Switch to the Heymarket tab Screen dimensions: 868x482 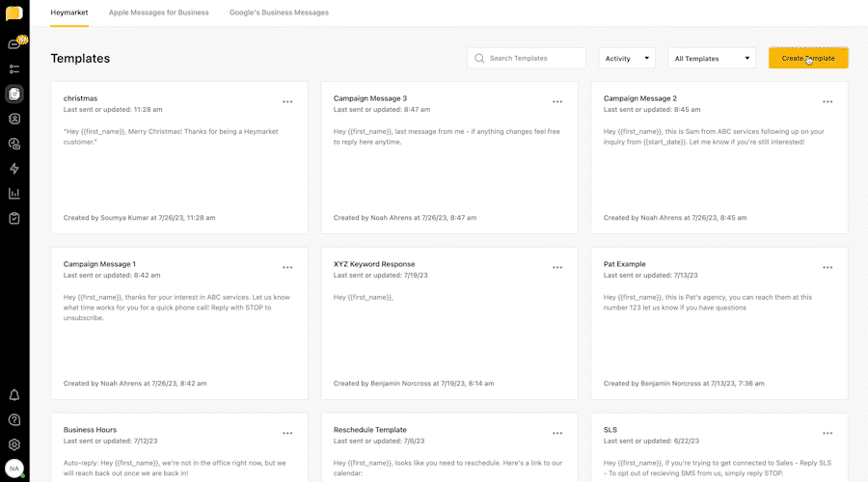[x=69, y=13]
